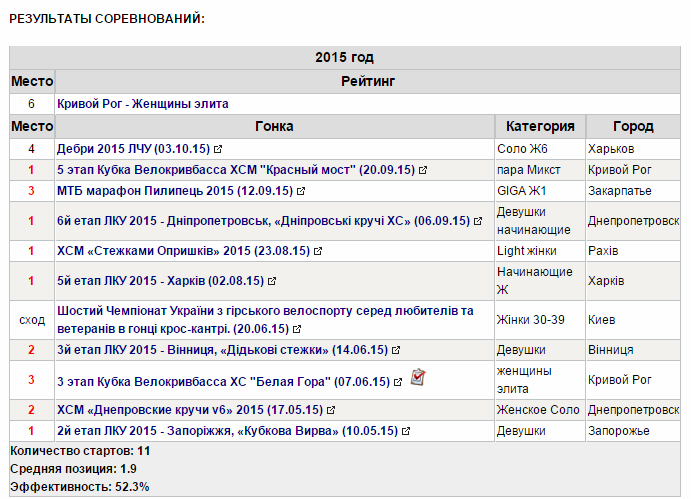Click external icon next to 5й этап ЛКУ Харків
Screen dimensions: 691x499
272,281
